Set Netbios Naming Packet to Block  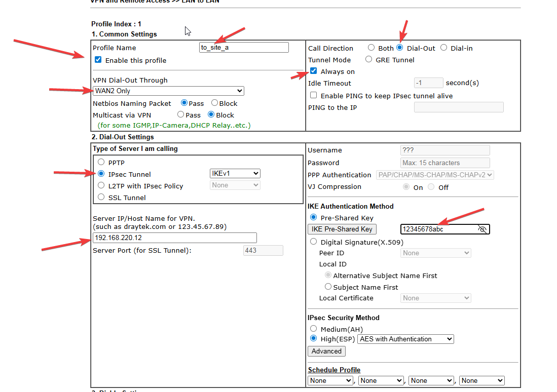coord(214,103)
